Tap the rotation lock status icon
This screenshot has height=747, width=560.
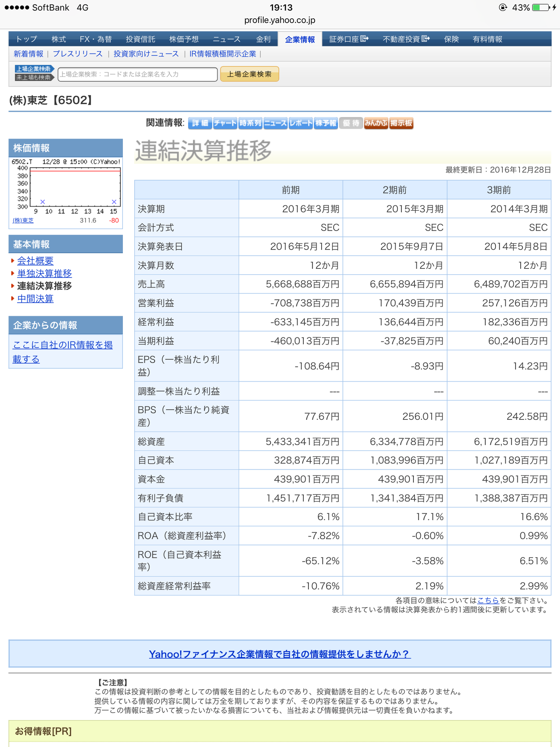[x=503, y=7]
